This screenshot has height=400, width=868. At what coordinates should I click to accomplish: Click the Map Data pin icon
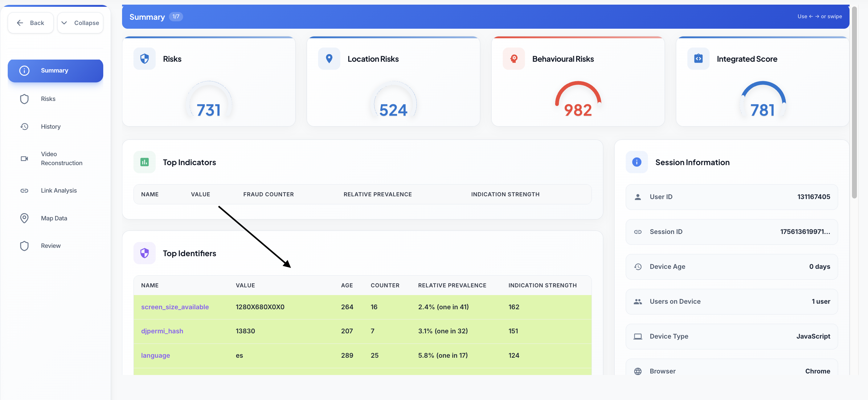24,218
